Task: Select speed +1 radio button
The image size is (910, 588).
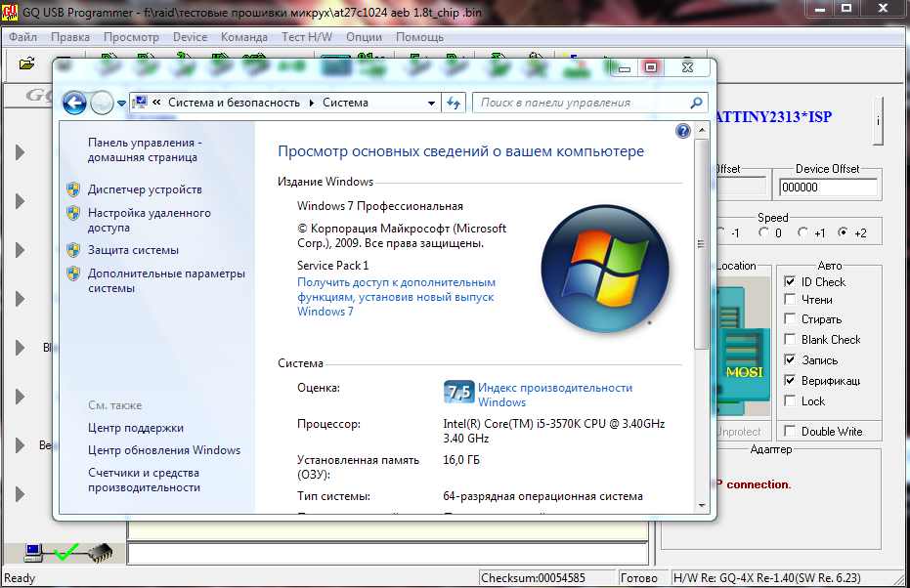Action: (x=802, y=232)
